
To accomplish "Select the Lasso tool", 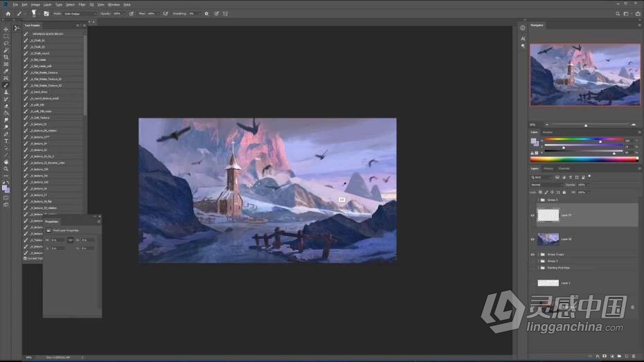I will [x=6, y=44].
